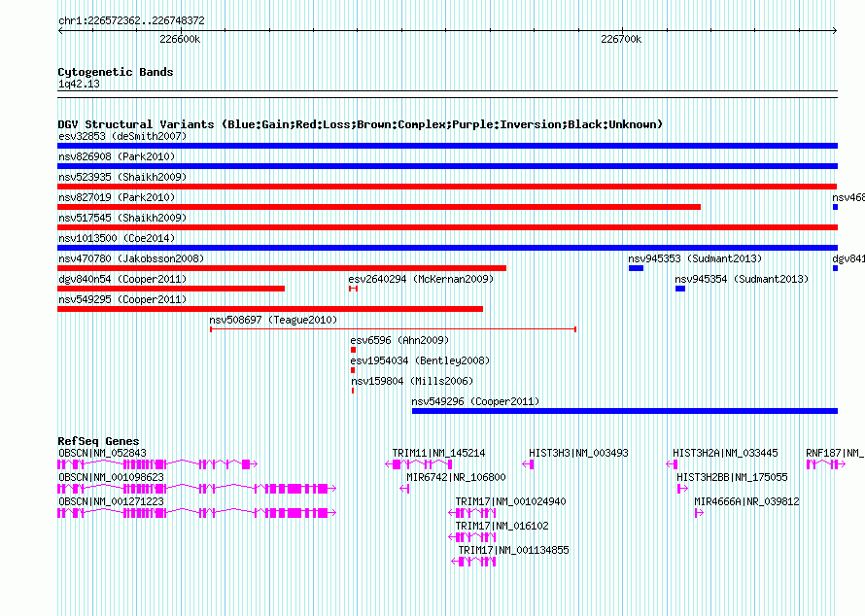This screenshot has height=616, width=865.
Task: Select the OBSCN NM_052843 gene glyph
Action: (157, 464)
